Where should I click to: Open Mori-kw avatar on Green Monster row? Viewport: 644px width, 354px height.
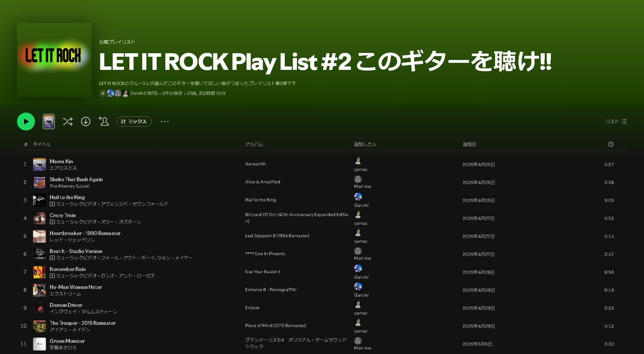(358, 341)
